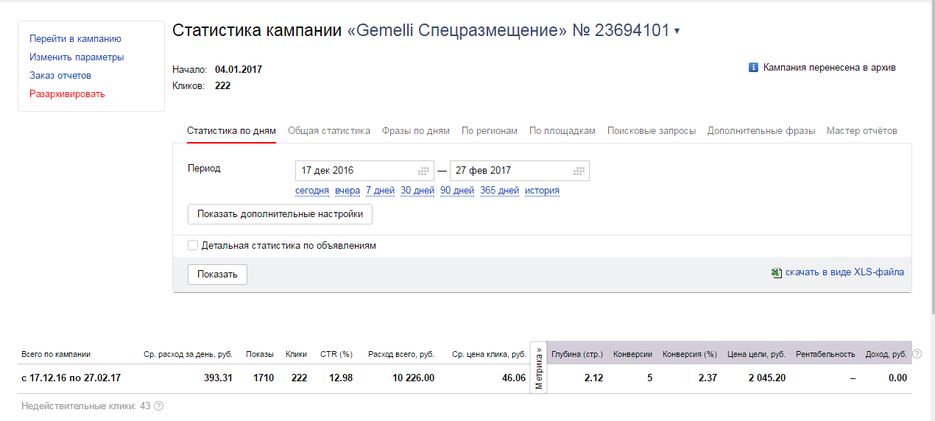Click CTR (%) column header
Image resolution: width=935 pixels, height=421 pixels.
(336, 354)
